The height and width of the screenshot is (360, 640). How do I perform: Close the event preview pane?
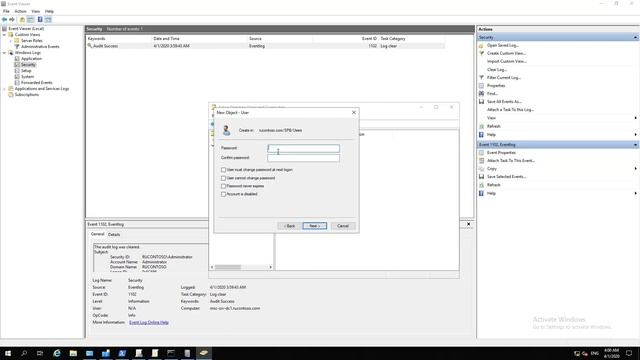(469, 224)
